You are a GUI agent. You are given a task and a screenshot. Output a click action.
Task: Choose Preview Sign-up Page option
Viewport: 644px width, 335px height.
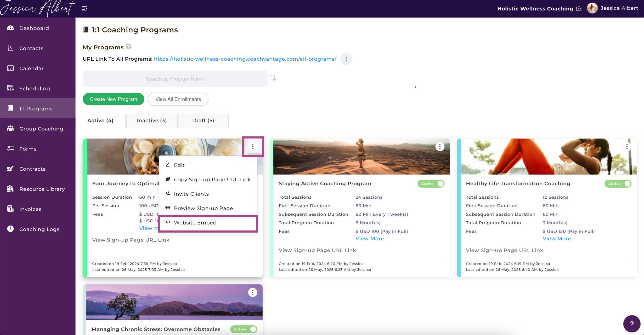pyautogui.click(x=208, y=208)
